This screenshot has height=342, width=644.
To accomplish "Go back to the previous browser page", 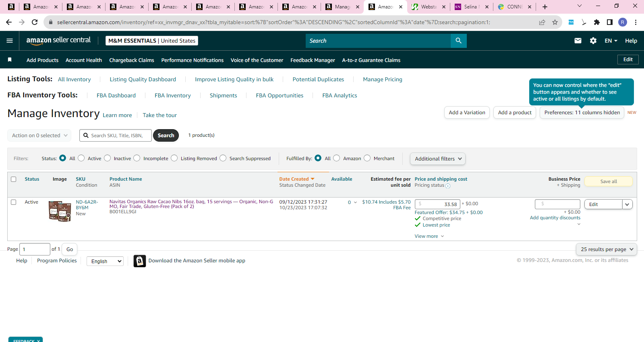I will pos(9,22).
